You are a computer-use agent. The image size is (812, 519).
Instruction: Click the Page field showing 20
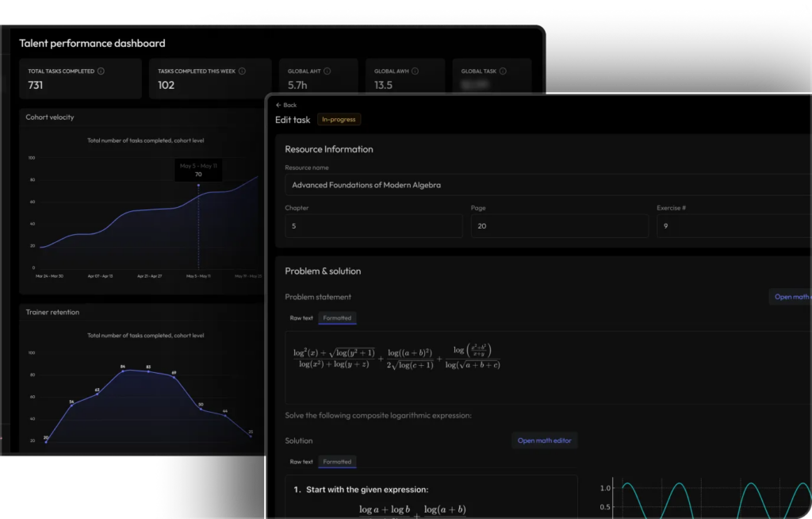[x=559, y=226]
